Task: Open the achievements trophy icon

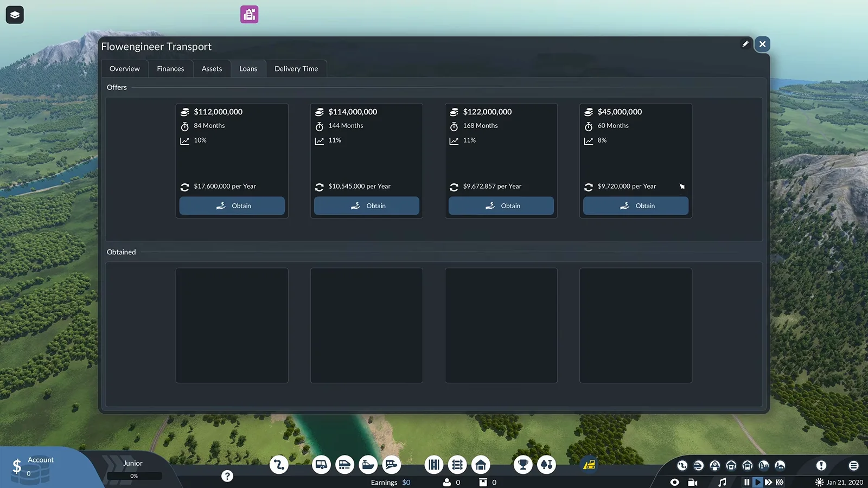Action: click(523, 465)
